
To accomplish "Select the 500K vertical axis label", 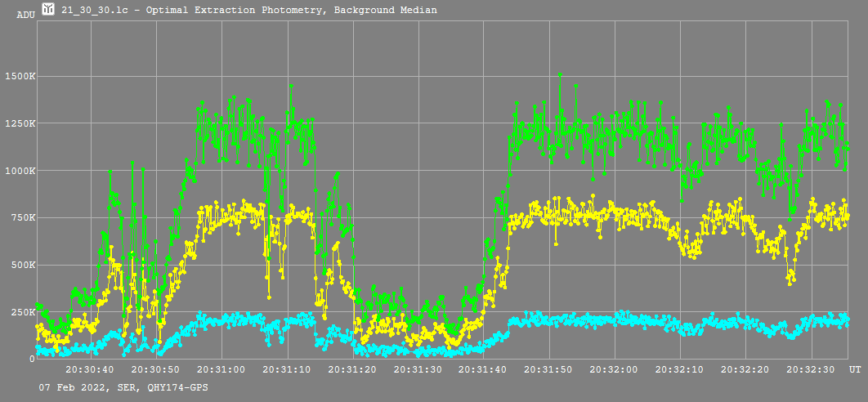I will pyautogui.click(x=20, y=266).
